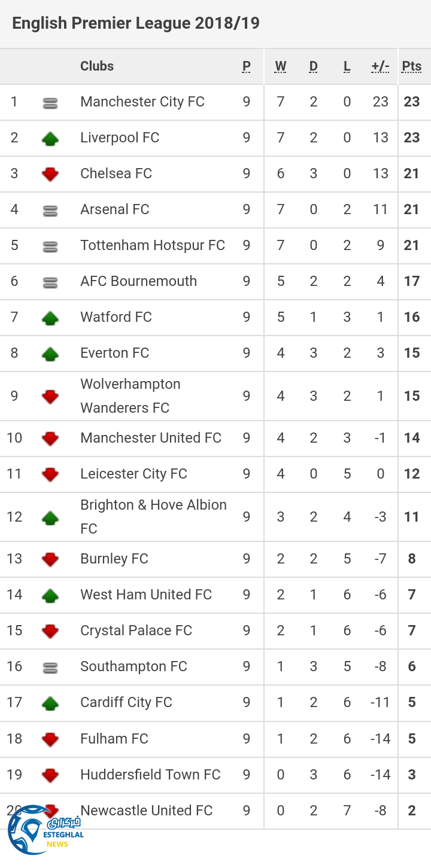Click Cardiff City's green up arrow icon
Viewport: 431px width, 868px height.
[50, 703]
